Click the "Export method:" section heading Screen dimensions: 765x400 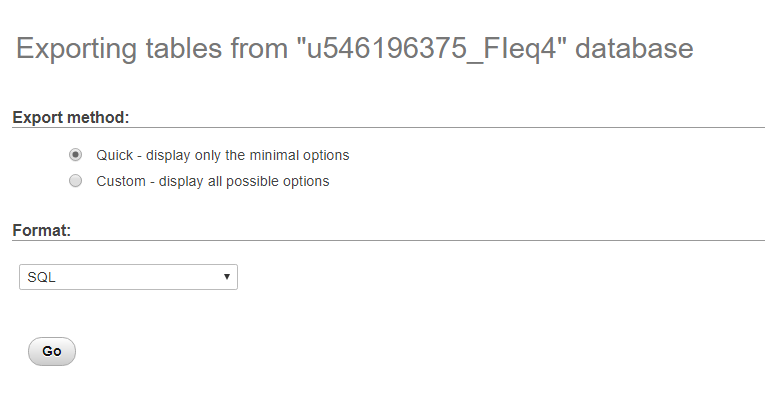[71, 117]
